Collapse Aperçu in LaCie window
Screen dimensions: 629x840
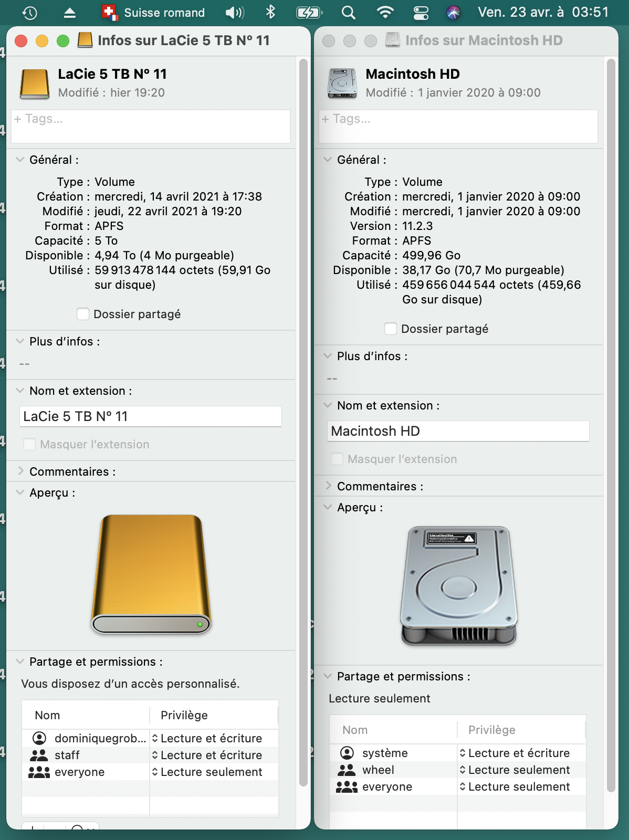pyautogui.click(x=20, y=492)
